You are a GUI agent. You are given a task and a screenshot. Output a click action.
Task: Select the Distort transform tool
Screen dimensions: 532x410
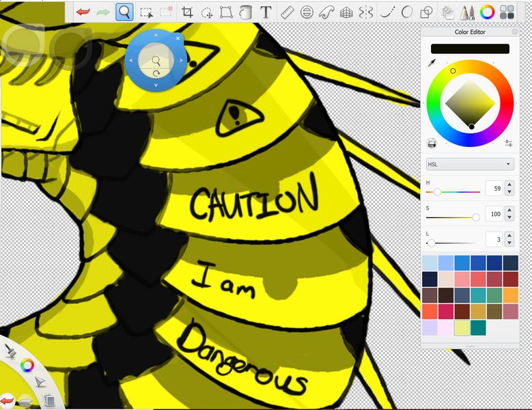coord(227,12)
